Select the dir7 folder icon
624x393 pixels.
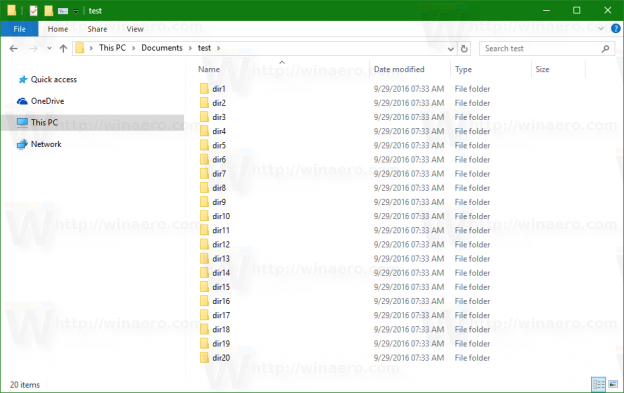point(204,174)
